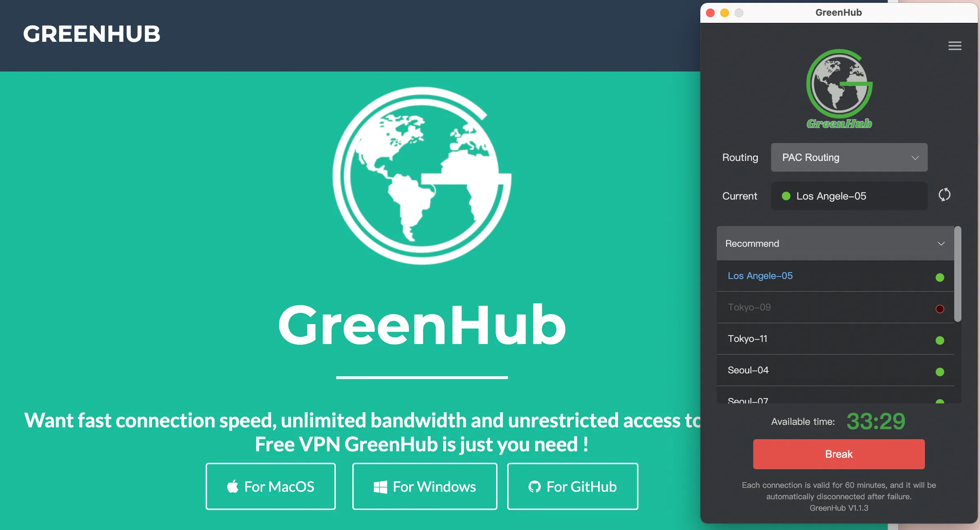
Task: Open the PAC Routing dropdown
Action: click(x=849, y=157)
